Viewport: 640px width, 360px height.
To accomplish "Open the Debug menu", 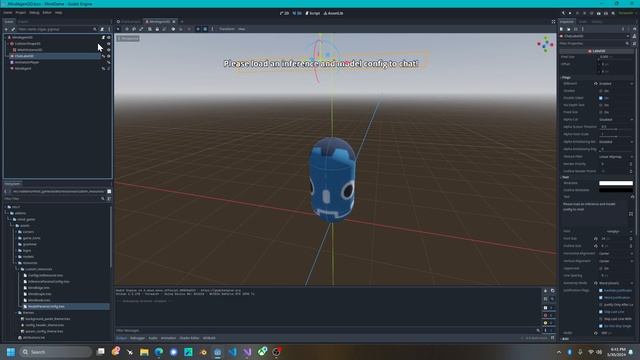I will coord(34,13).
